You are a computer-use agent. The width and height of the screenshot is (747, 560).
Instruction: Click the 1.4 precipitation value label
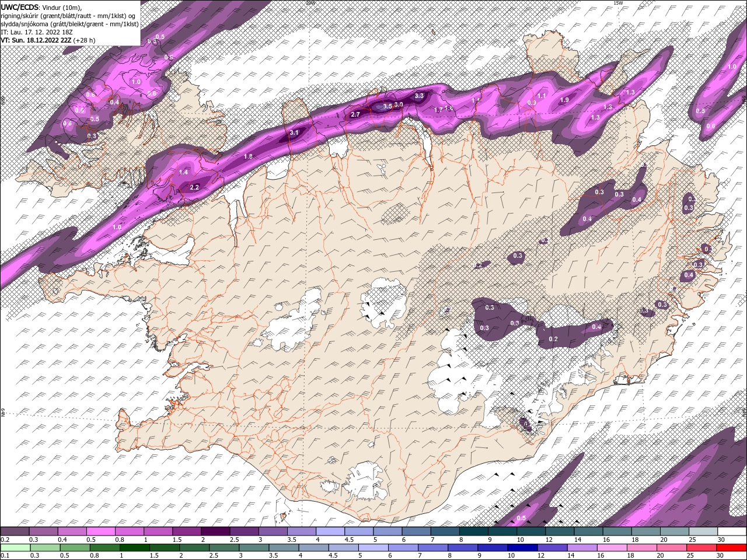click(184, 172)
